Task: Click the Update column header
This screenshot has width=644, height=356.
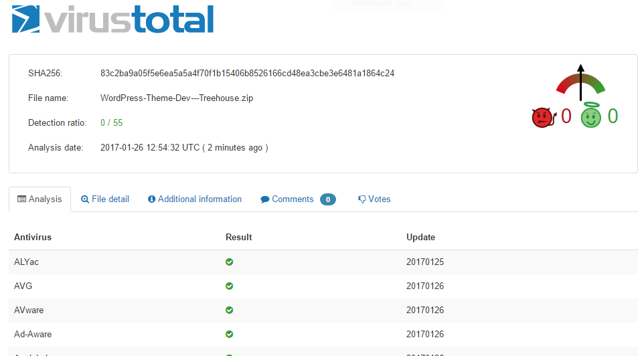Action: click(x=420, y=238)
